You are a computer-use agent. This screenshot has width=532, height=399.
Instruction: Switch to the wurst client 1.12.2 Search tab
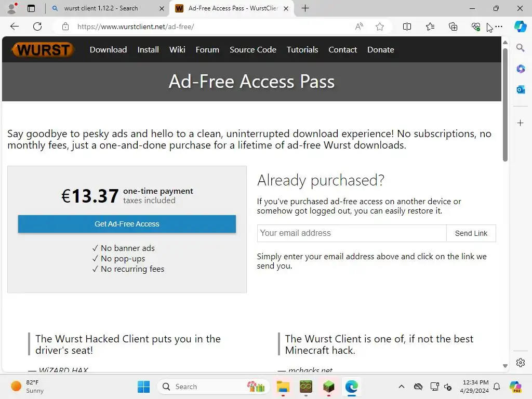click(x=101, y=8)
